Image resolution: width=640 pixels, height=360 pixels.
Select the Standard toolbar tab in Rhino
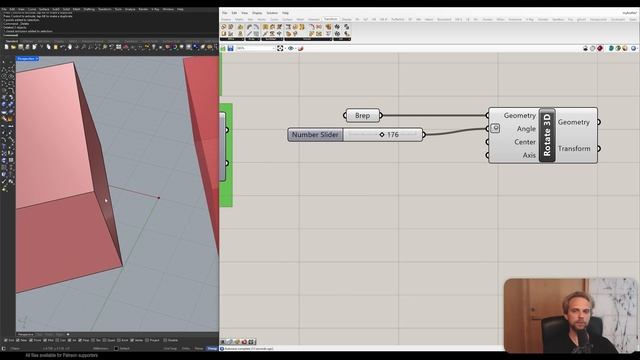12,41
